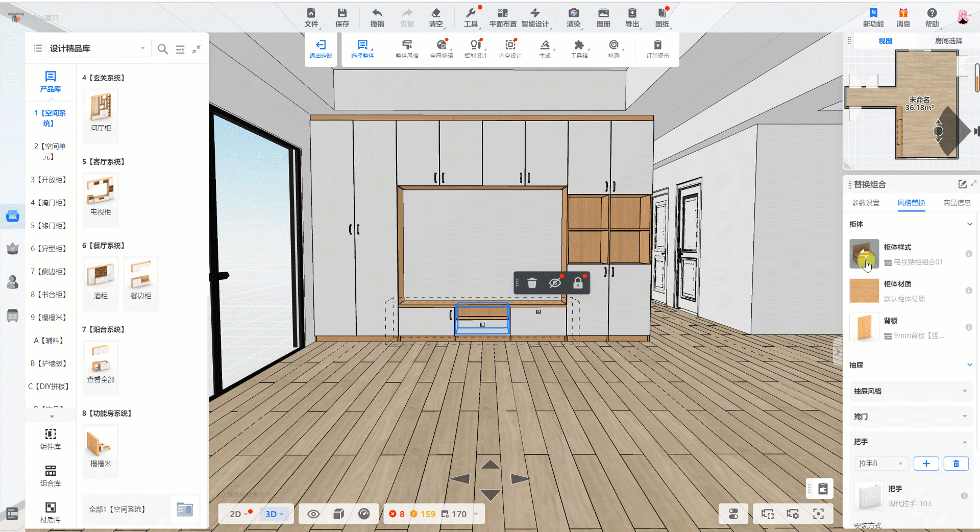Click the Save (保存) icon

point(342,17)
